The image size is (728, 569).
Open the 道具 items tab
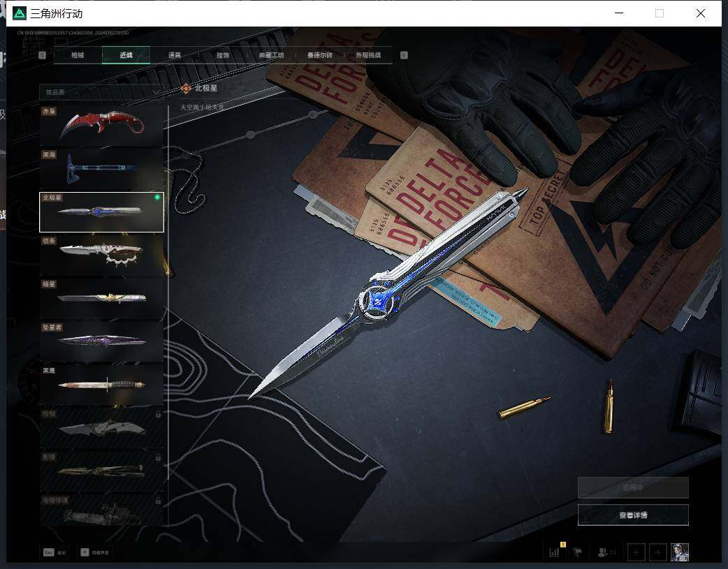175,55
